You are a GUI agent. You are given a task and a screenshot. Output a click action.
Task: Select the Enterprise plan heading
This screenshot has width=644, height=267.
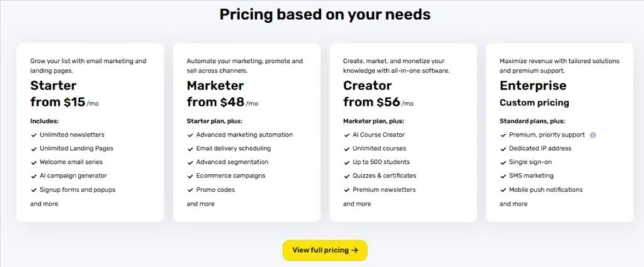533,85
